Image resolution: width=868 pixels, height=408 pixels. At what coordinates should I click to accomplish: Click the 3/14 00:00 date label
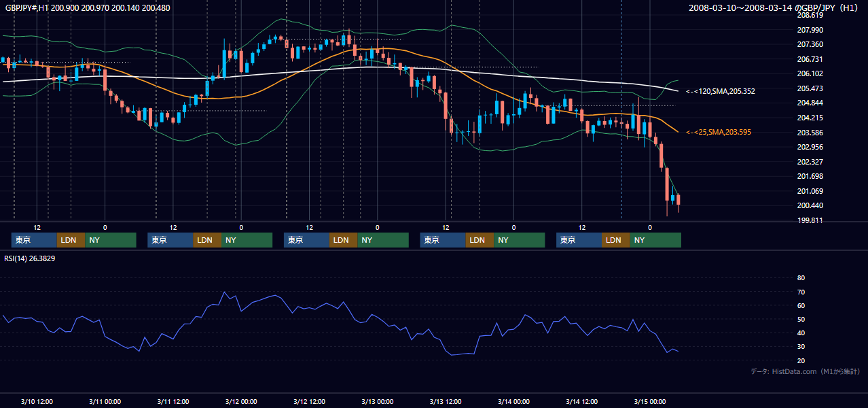pos(513,402)
